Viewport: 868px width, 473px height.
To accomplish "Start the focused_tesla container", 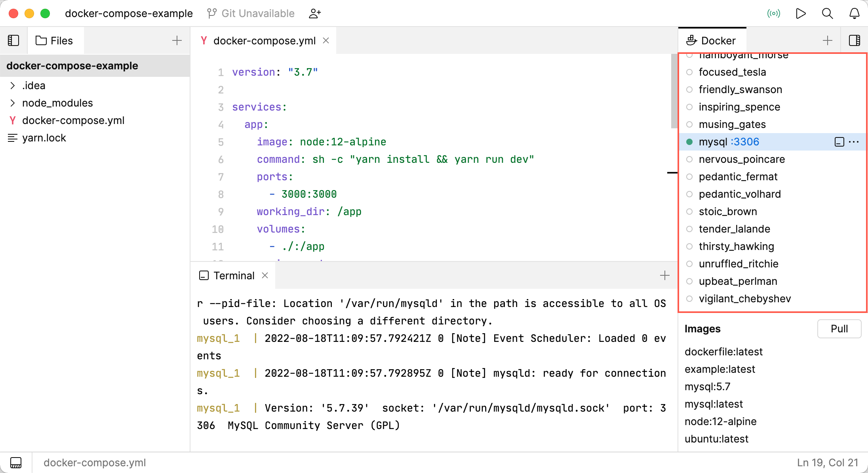I will (690, 72).
